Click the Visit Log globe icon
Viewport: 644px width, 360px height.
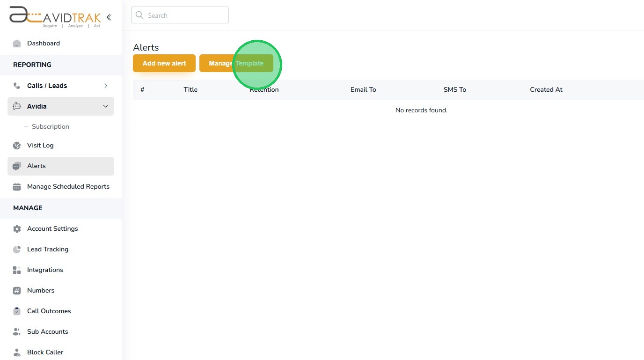[x=17, y=146]
